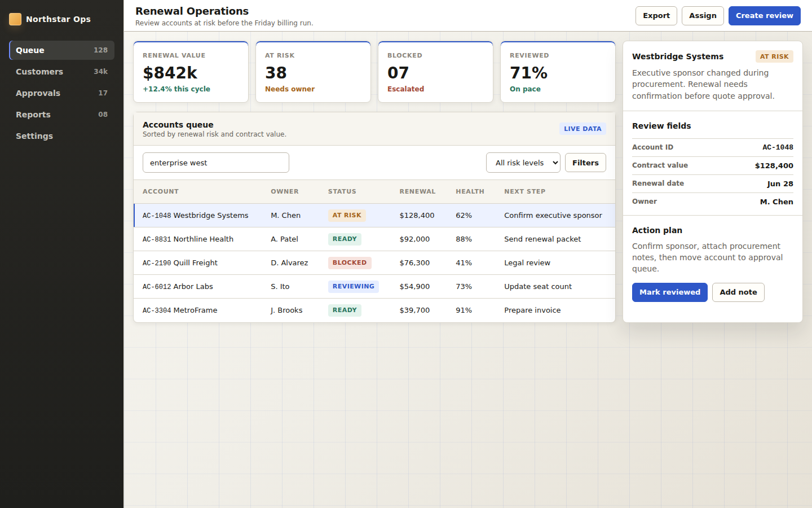812x508 pixels.
Task: Sort by the ACCOUNT column header
Action: click(161, 191)
